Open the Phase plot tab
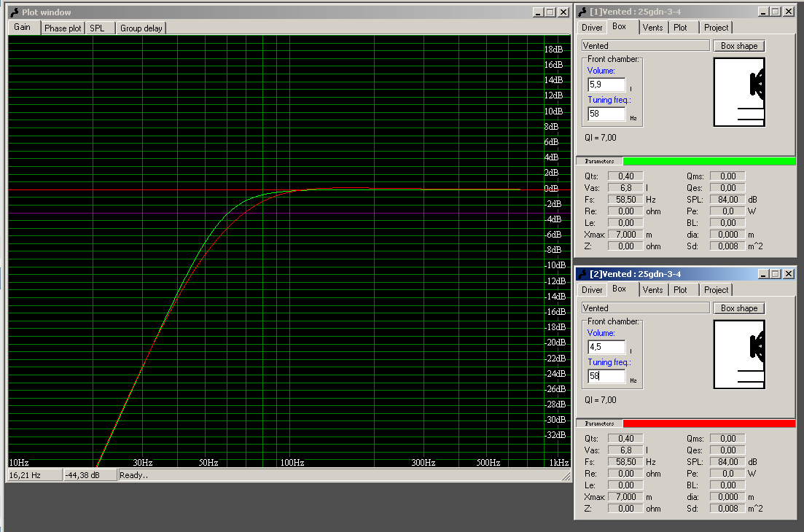Viewport: 804px width, 532px height. click(63, 28)
